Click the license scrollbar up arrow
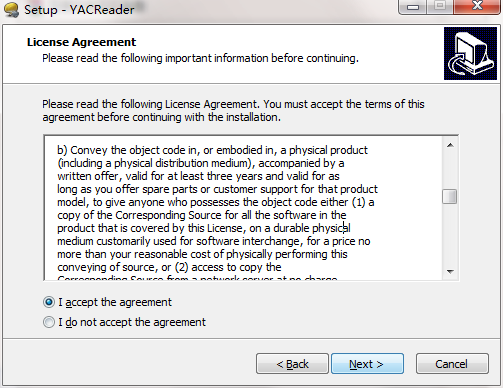503x388 pixels. coord(450,145)
